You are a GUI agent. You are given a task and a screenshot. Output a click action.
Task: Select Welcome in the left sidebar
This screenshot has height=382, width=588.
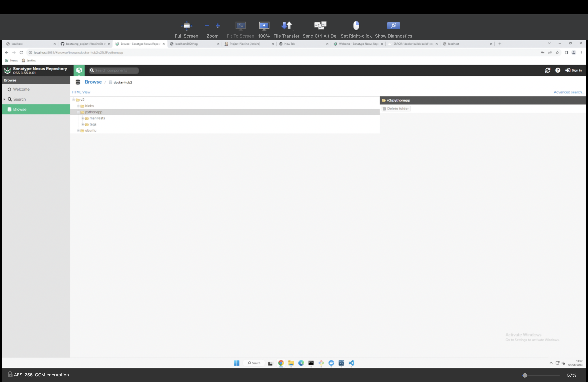(x=21, y=89)
